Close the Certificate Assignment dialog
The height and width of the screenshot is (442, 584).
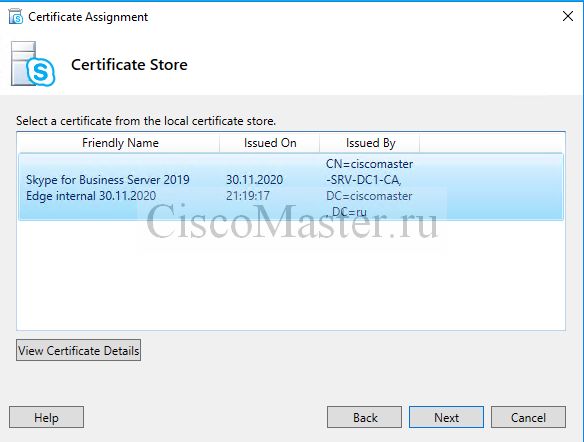(568, 16)
